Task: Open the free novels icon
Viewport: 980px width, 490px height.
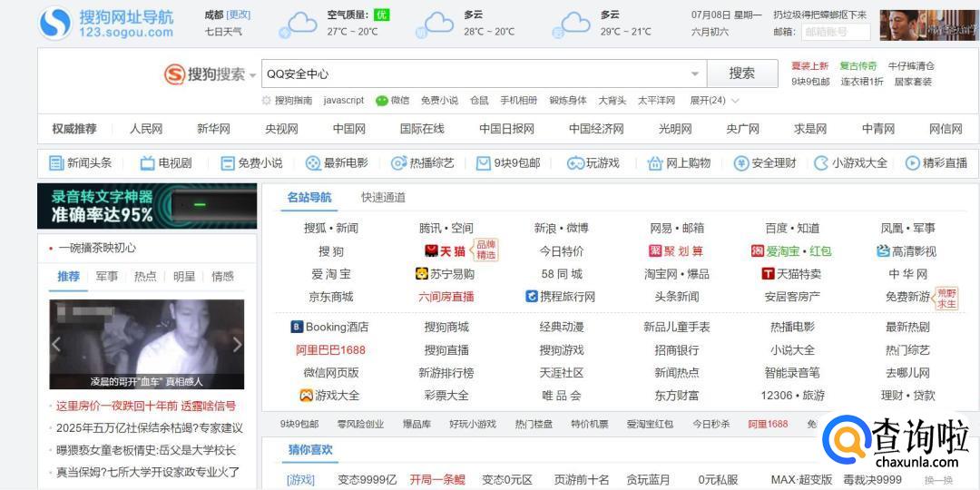Action: (x=228, y=163)
